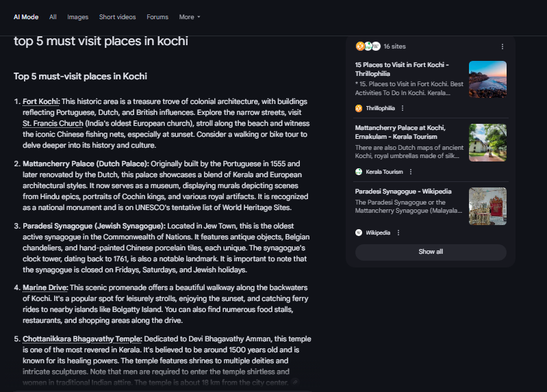Open the St. Francis Church link
The image size is (547, 392).
(x=53, y=123)
